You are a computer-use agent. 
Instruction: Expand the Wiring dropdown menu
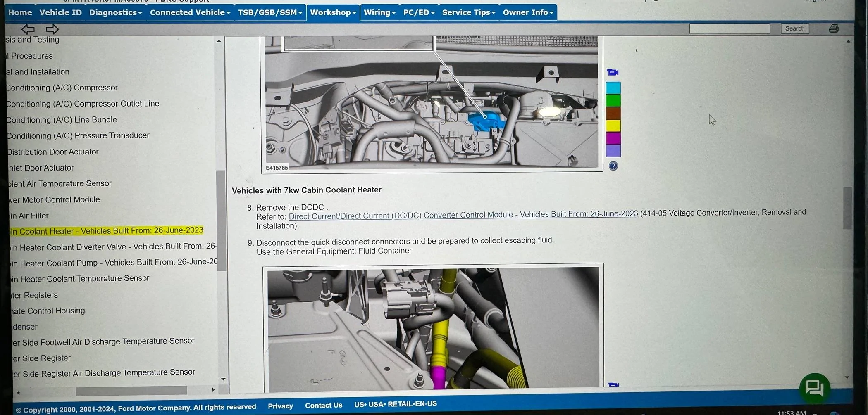[380, 12]
